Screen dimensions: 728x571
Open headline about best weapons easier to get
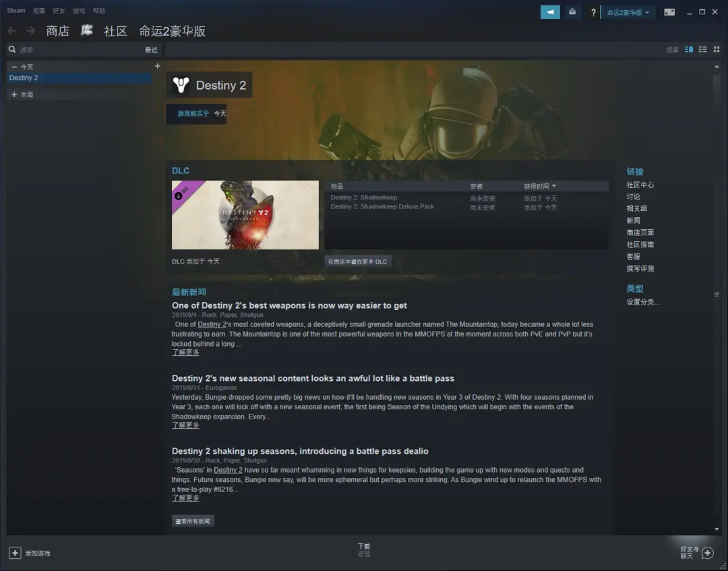pyautogui.click(x=289, y=305)
